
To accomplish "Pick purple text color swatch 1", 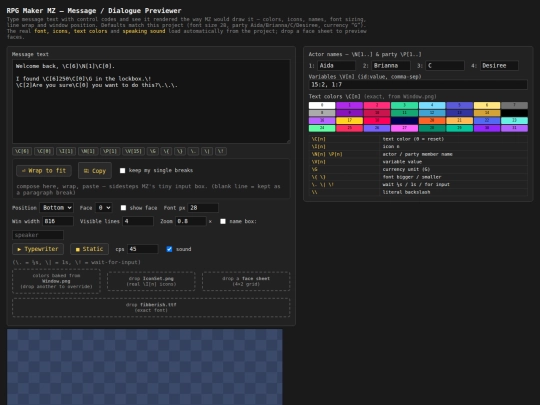I will [350, 105].
